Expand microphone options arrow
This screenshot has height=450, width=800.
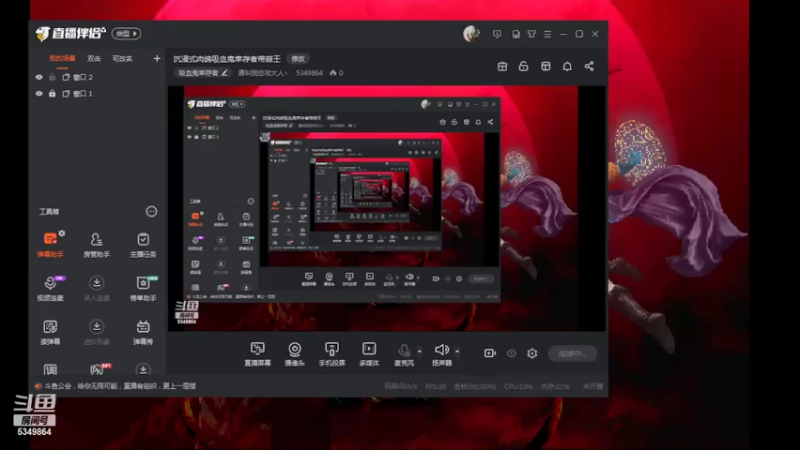click(419, 351)
